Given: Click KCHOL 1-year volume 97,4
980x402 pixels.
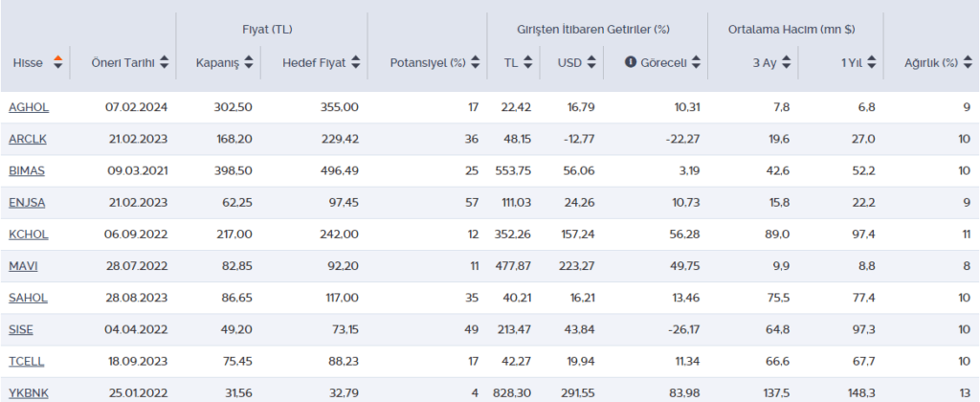Looking at the screenshot, I should coord(864,234).
